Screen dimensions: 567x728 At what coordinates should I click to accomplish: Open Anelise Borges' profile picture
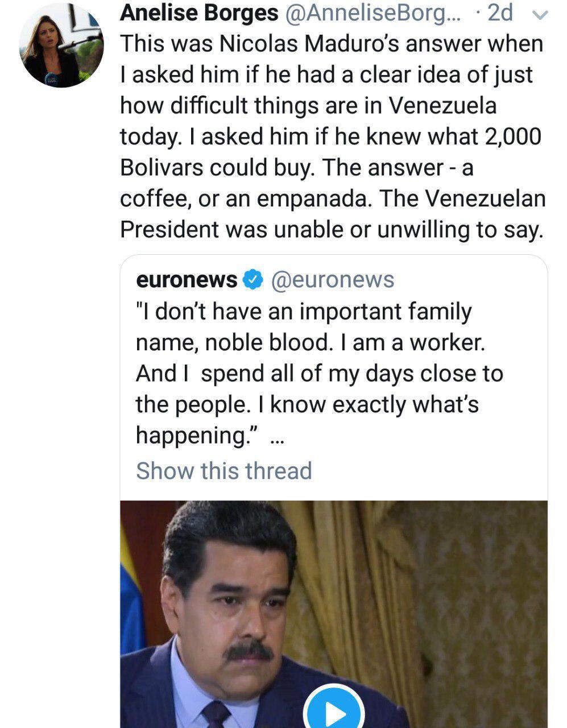point(61,45)
